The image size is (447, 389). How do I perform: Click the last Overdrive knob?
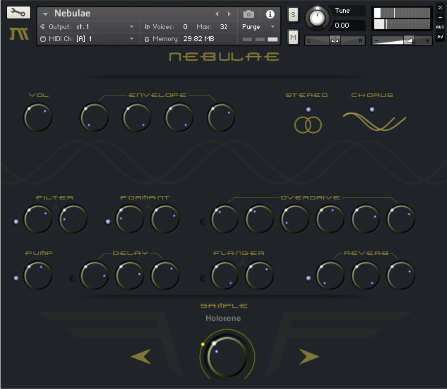401,219
